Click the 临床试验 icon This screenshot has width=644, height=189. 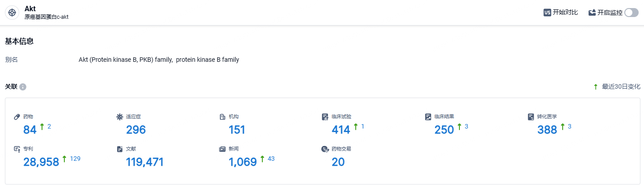325,117
